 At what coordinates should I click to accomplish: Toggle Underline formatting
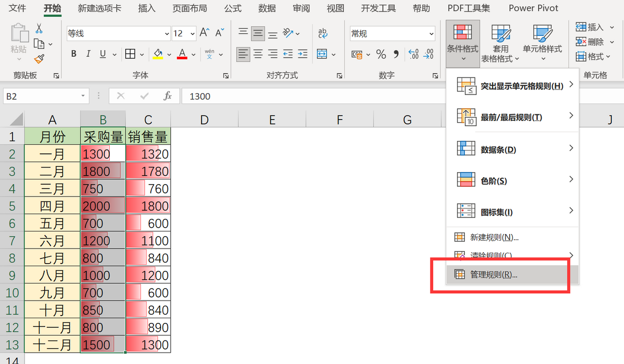coord(102,54)
